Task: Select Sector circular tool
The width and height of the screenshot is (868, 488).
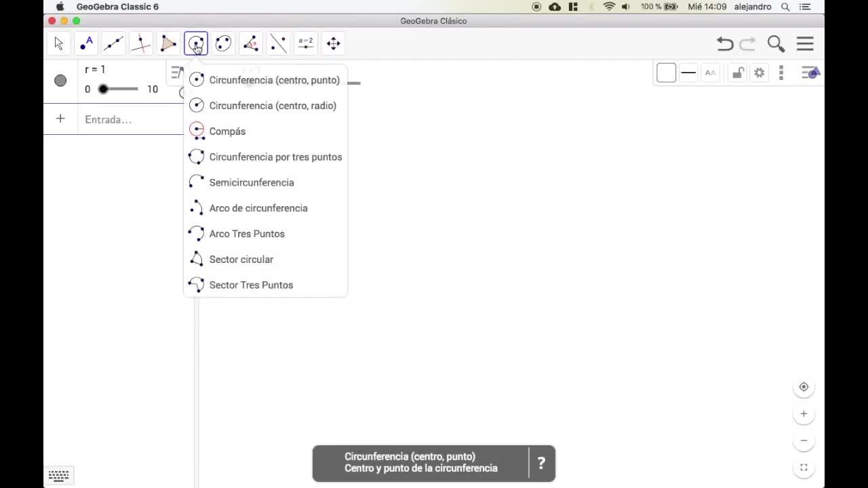Action: point(265,260)
